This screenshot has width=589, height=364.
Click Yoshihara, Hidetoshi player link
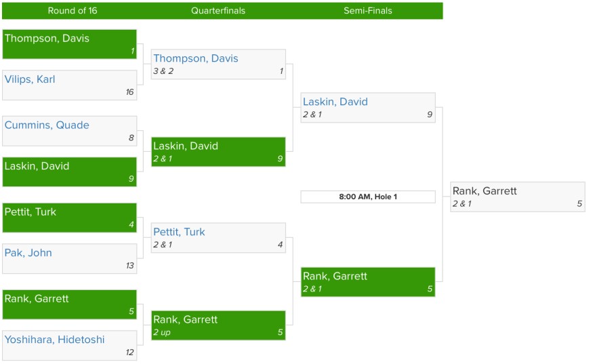(x=55, y=340)
